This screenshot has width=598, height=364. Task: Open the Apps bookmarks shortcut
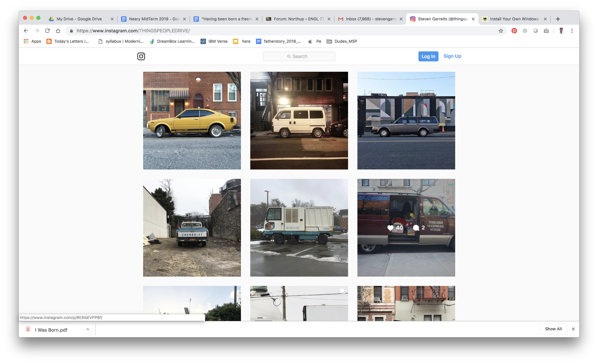click(x=32, y=41)
